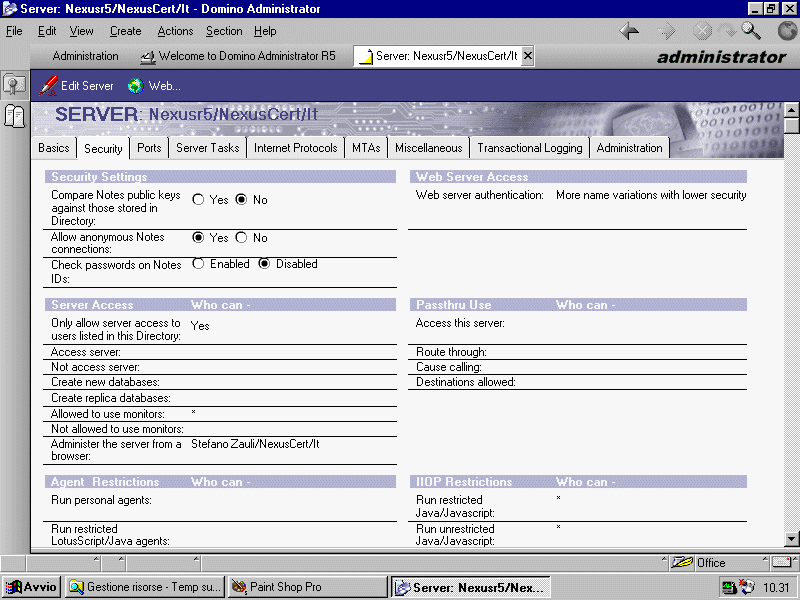Switch to the Server Tasks tab
This screenshot has width=800, height=600.
(208, 148)
